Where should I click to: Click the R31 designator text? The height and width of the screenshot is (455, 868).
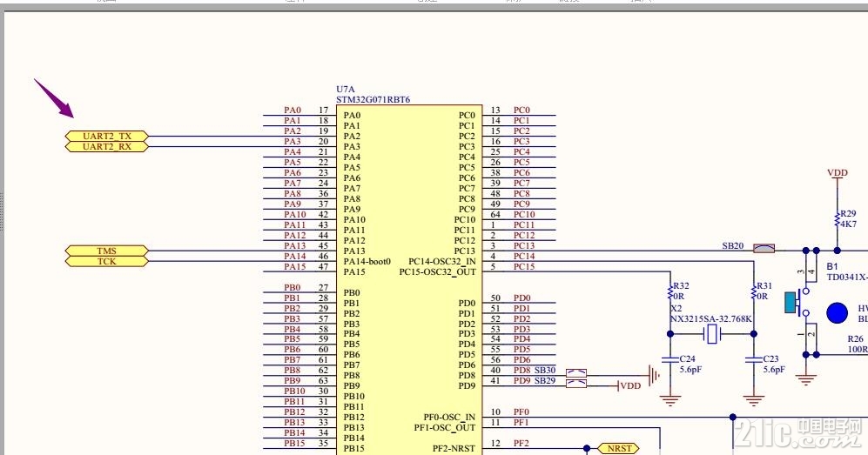pyautogui.click(x=764, y=286)
